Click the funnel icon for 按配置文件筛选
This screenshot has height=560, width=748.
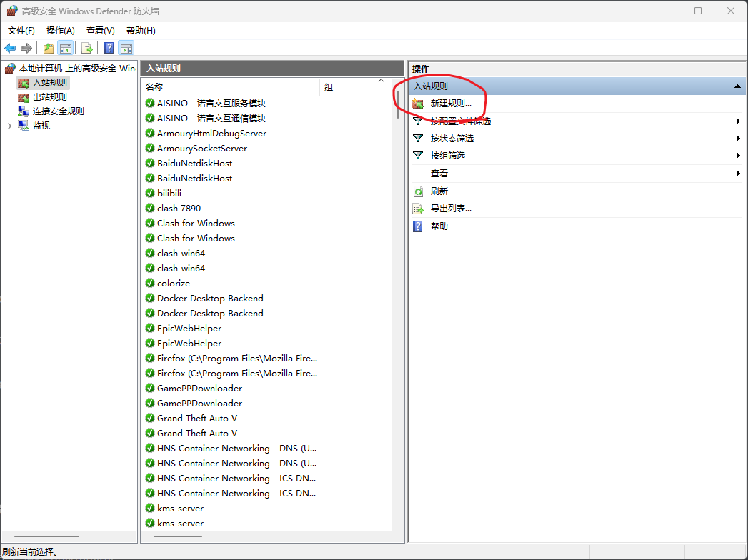418,121
